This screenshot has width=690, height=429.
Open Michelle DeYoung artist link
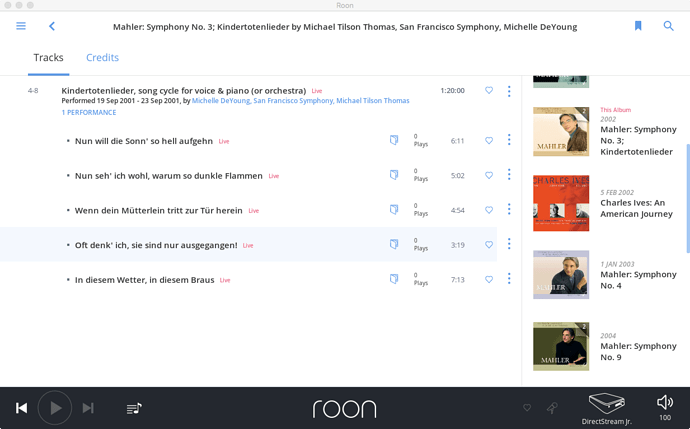pos(221,101)
